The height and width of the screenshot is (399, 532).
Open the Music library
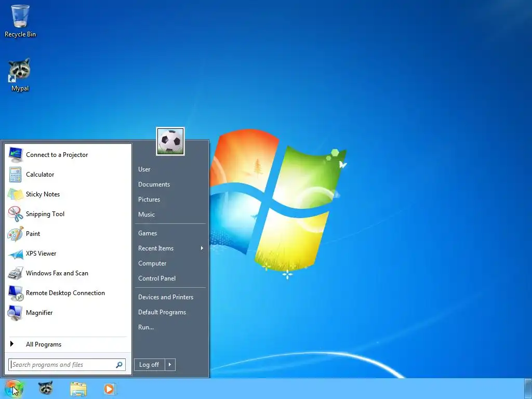pyautogui.click(x=146, y=215)
